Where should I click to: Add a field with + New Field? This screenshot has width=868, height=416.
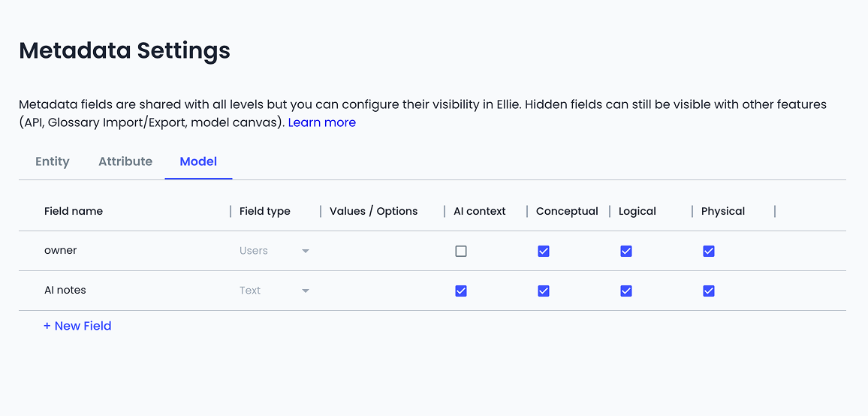(x=77, y=326)
